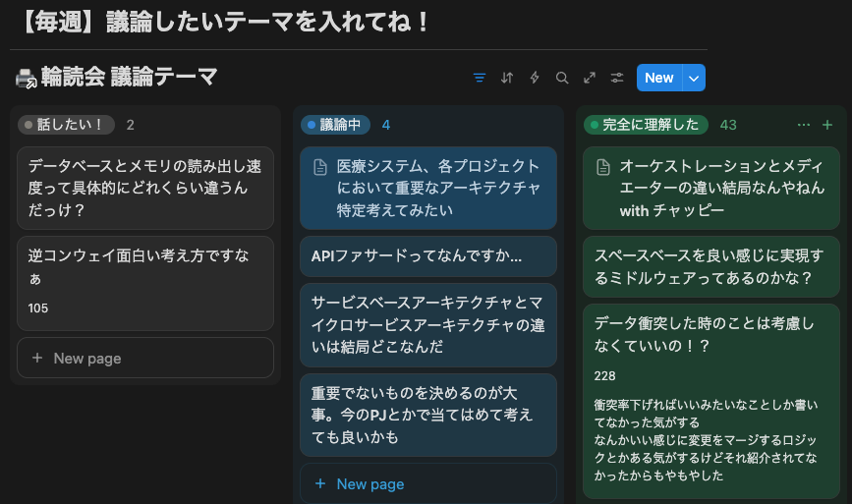Viewport: 852px width, 504px height.
Task: Click the count 2 next to 話したい！
Action: coord(131,125)
